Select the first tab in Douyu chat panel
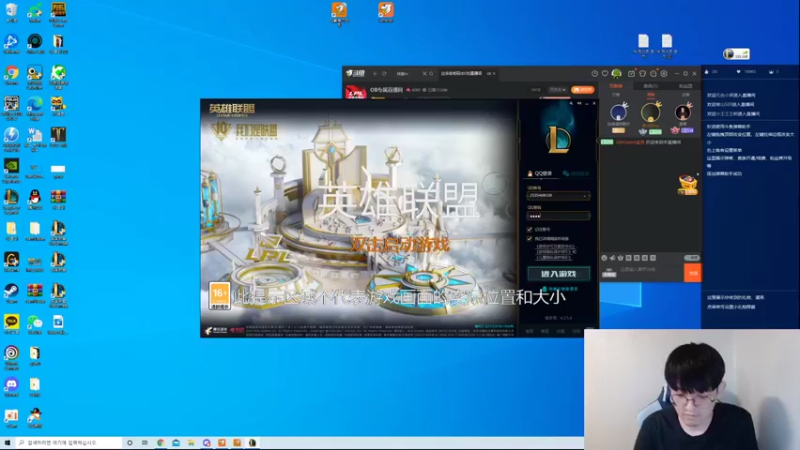 [x=616, y=86]
